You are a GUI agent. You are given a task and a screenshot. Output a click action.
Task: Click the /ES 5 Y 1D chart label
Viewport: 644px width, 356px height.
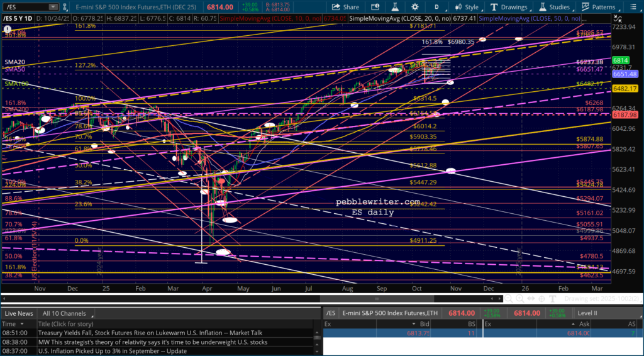(x=17, y=18)
